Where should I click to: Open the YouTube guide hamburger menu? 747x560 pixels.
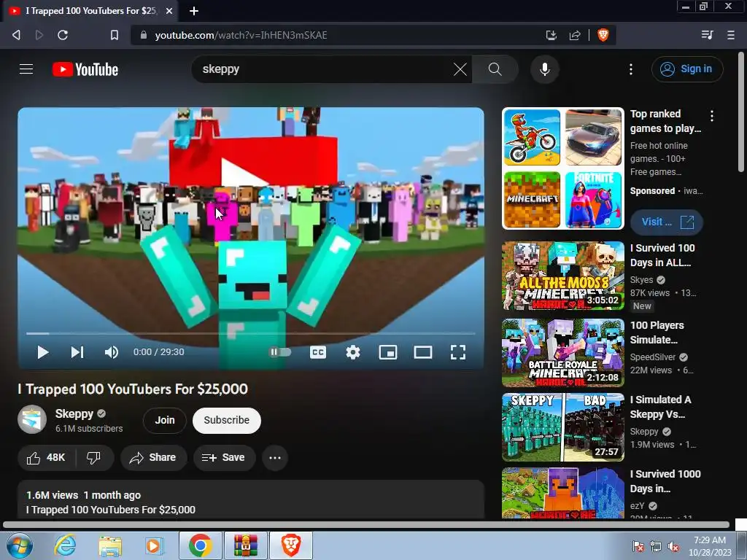pos(26,69)
